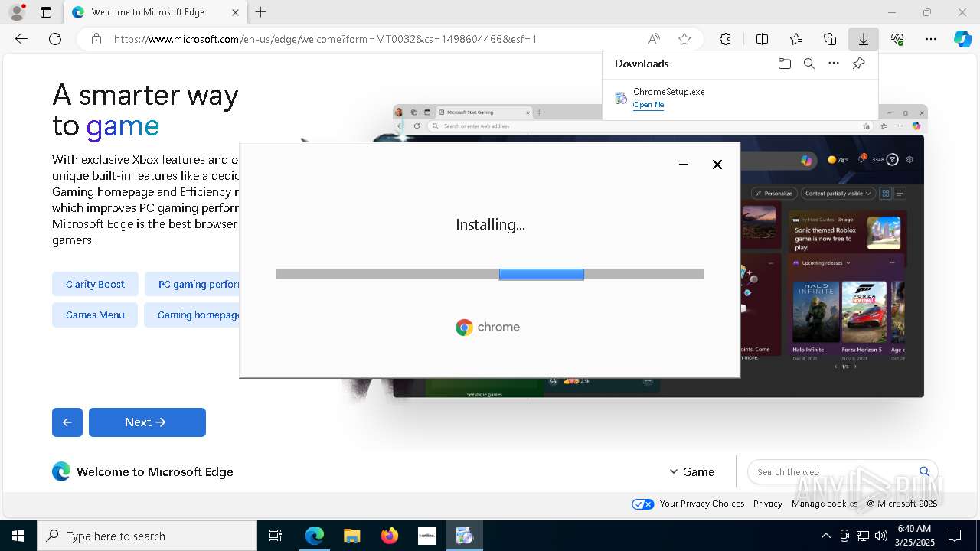Launch Copilot from the toolbar
The height and width of the screenshot is (551, 980).
[962, 39]
